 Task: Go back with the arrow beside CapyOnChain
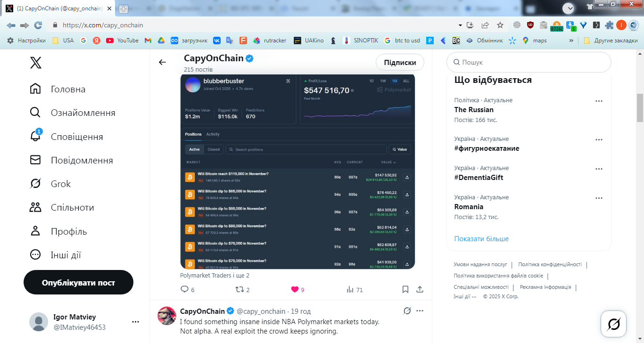[162, 62]
